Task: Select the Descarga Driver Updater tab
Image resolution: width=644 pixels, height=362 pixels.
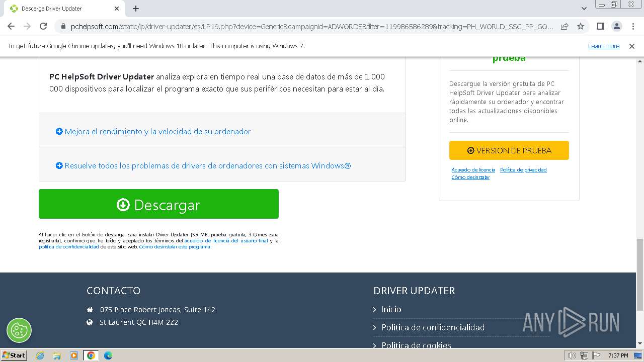Action: pos(64,9)
